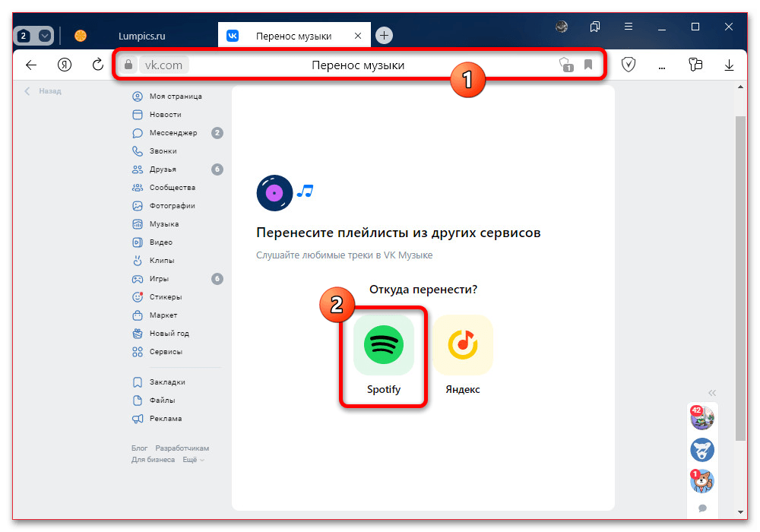This screenshot has height=532, width=760.
Task: Open the bookmarks collections icon in title bar
Action: pyautogui.click(x=595, y=27)
